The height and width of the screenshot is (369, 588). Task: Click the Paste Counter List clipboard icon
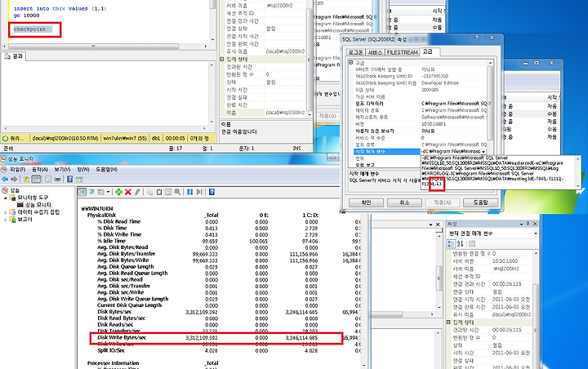coord(159,192)
